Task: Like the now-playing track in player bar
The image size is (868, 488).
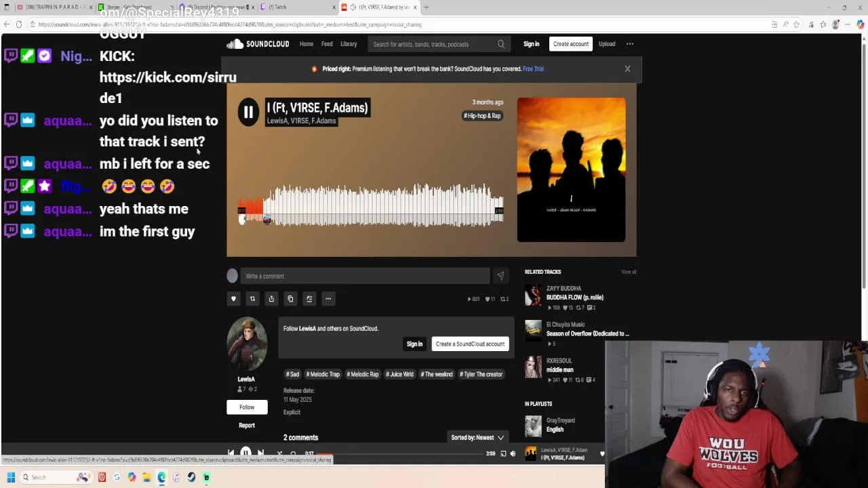Action: (601, 453)
